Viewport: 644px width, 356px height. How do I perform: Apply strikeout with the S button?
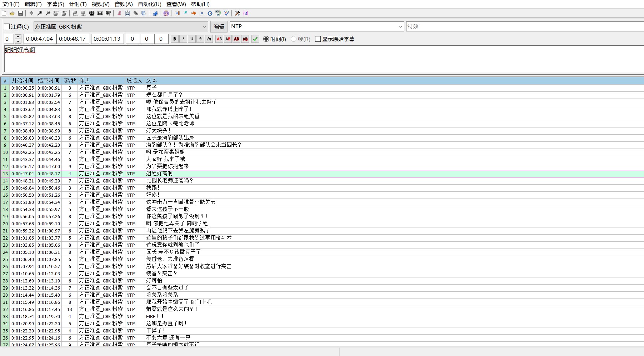click(x=200, y=39)
